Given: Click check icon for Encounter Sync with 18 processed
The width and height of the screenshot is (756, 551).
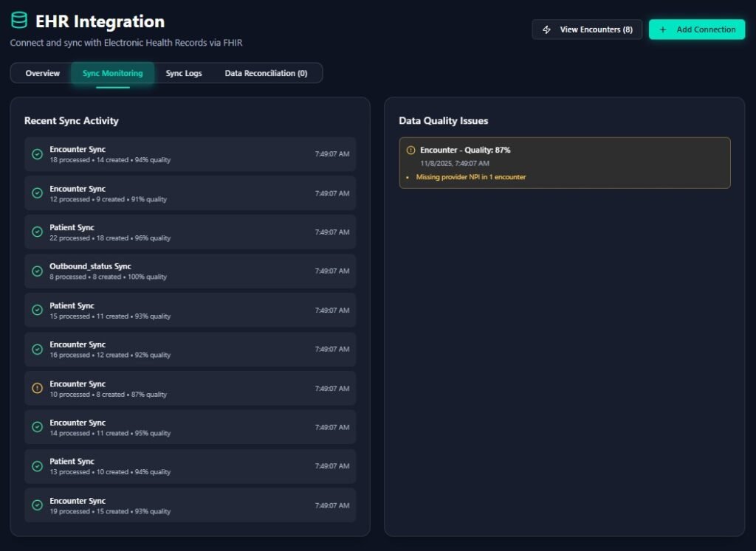Looking at the screenshot, I should click(38, 154).
